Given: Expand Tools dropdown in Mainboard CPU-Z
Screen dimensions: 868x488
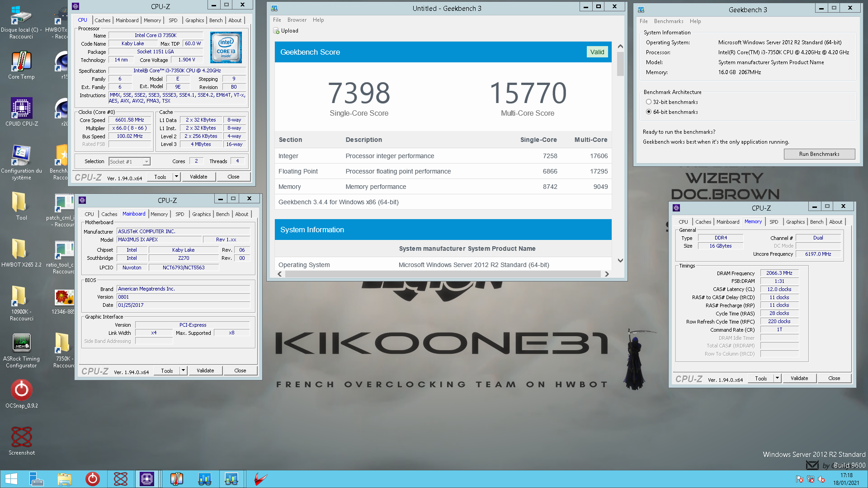Looking at the screenshot, I should pyautogui.click(x=184, y=371).
